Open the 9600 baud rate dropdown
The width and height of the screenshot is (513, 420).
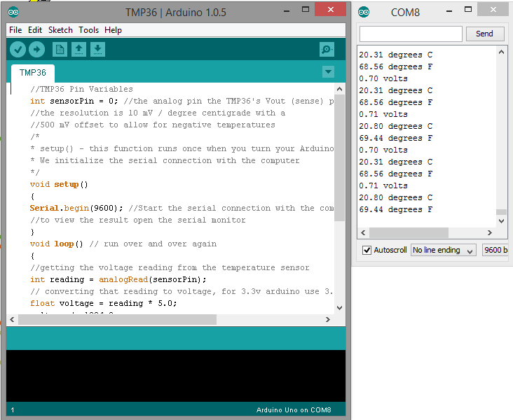coord(495,250)
